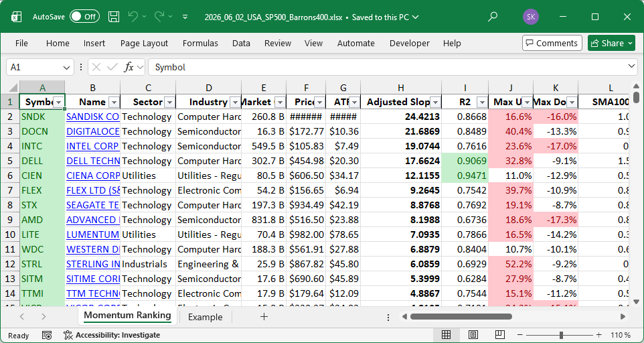Open the CIENA CORP hyperlink
The width and height of the screenshot is (644, 343).
pyautogui.click(x=93, y=176)
